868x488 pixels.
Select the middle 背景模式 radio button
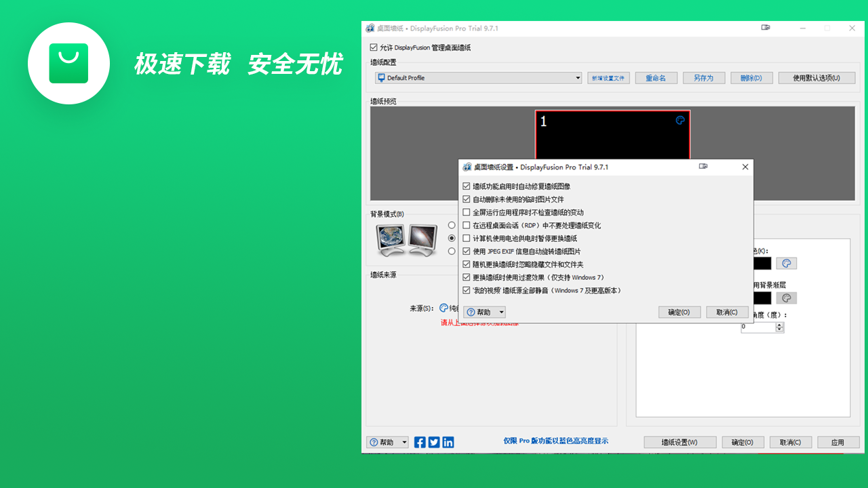click(452, 238)
